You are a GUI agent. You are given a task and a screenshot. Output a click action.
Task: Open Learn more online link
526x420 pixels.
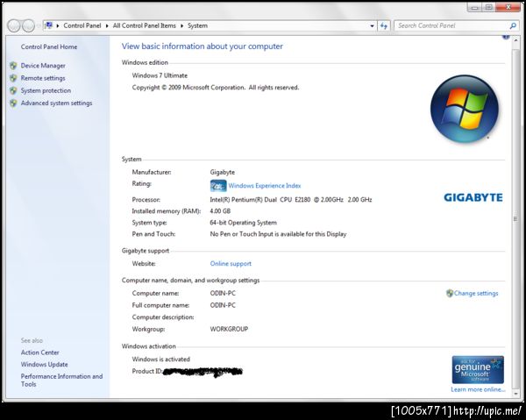(x=478, y=389)
